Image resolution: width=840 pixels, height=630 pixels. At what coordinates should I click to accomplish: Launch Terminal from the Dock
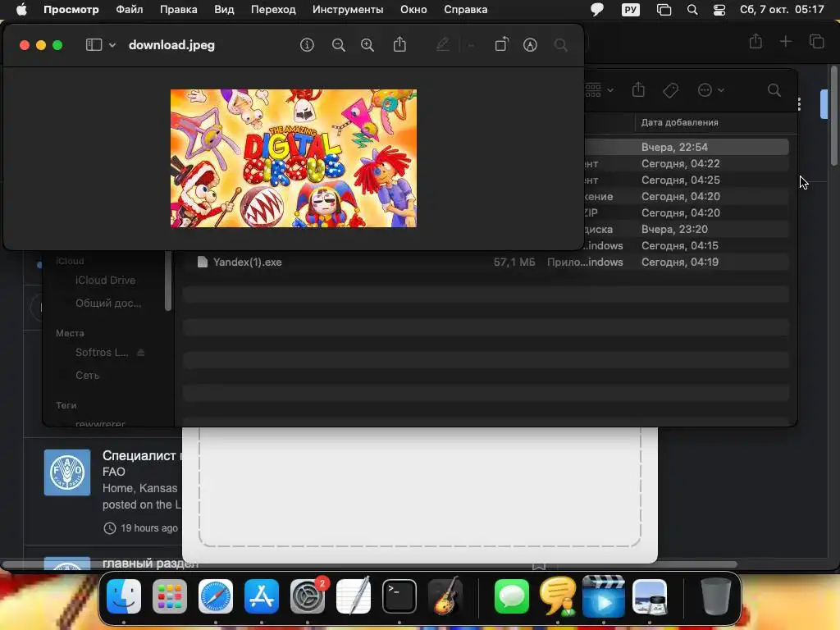(x=399, y=596)
